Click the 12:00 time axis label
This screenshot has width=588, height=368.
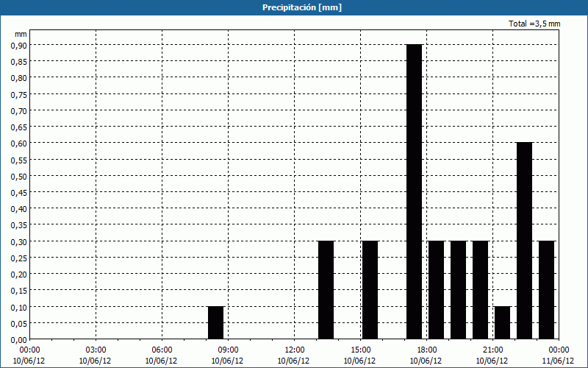coord(295,350)
